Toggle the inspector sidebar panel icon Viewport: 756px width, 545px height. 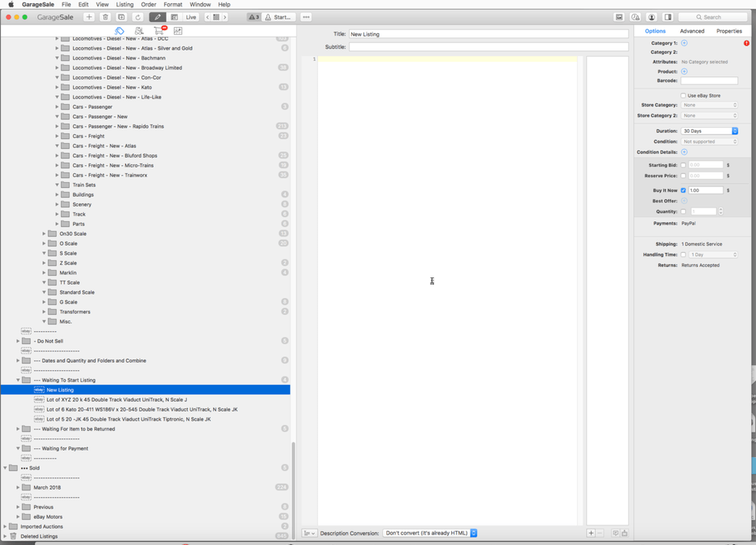[667, 17]
